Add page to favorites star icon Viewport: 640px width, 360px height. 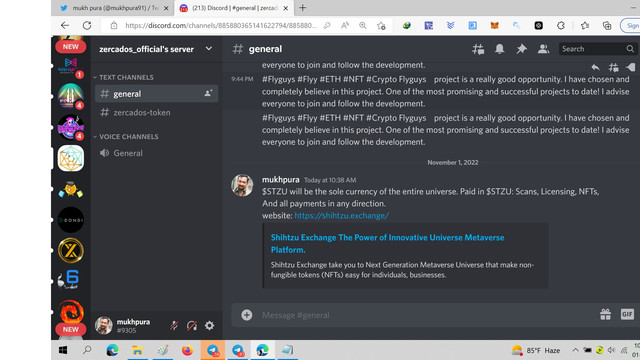(381, 25)
